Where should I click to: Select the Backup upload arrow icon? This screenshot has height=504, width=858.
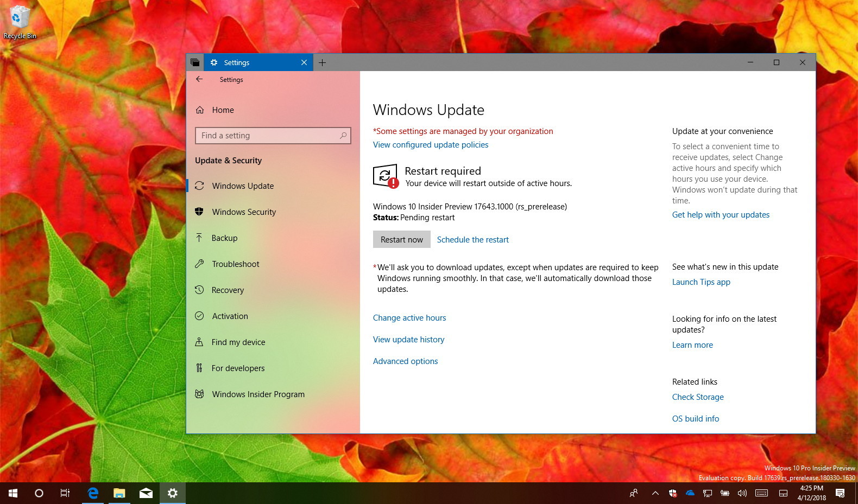[199, 238]
